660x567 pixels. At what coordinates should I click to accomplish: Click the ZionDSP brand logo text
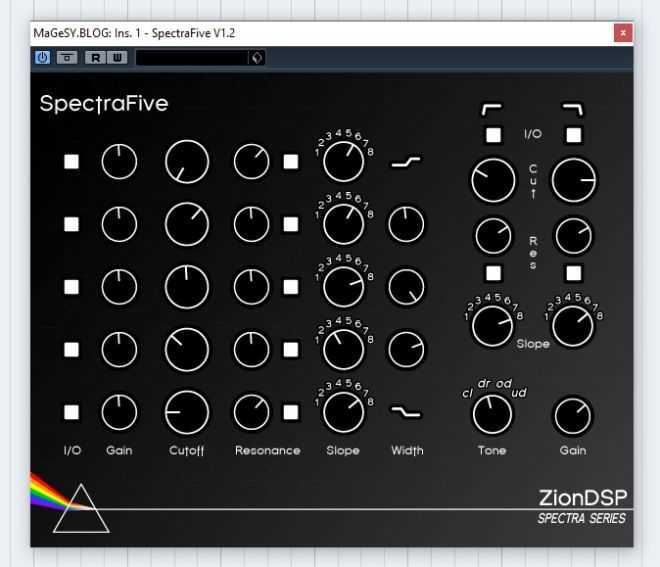583,498
